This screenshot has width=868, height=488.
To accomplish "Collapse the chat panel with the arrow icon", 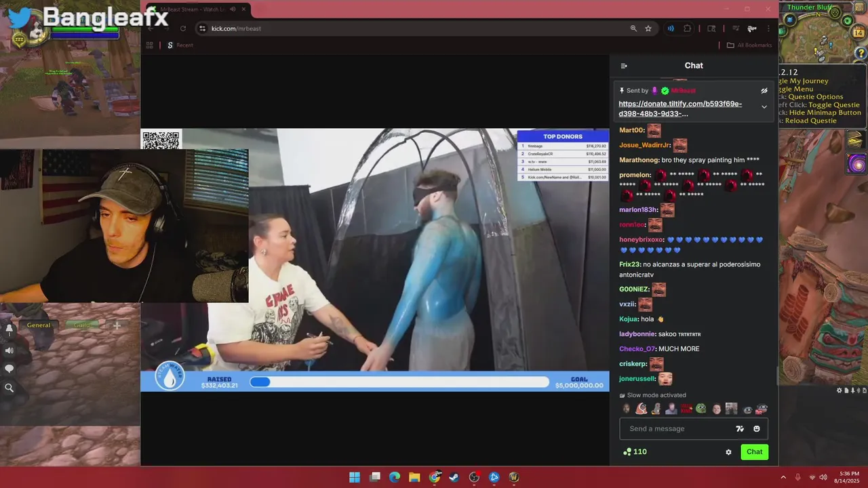I will tap(624, 66).
